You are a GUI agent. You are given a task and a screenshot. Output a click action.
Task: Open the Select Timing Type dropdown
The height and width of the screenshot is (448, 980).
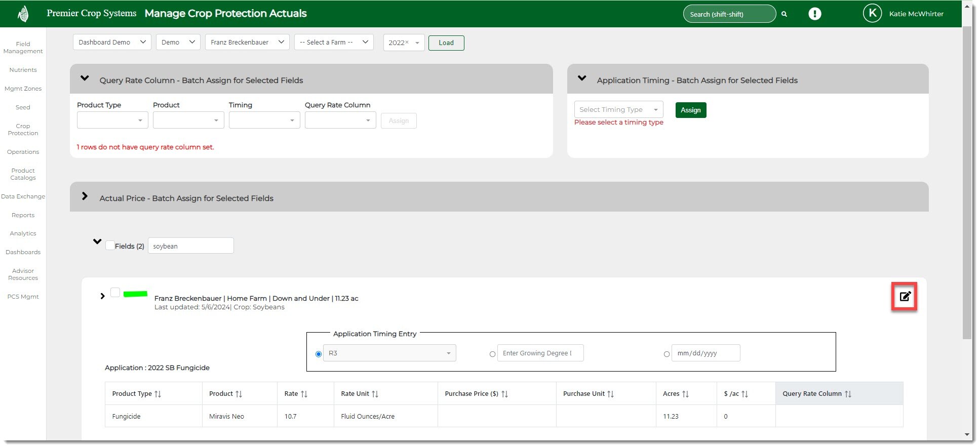618,109
